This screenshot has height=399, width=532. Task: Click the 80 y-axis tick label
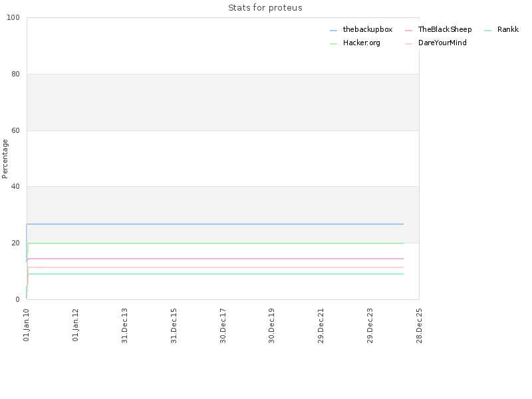click(15, 74)
